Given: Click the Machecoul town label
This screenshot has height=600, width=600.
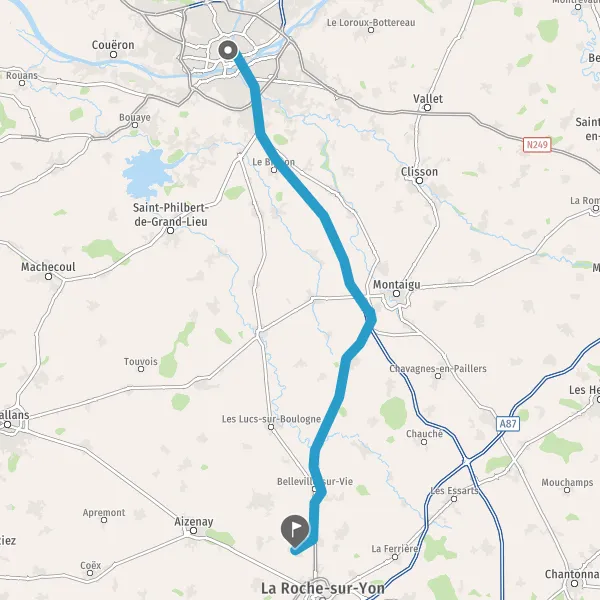Looking at the screenshot, I should (x=48, y=267).
